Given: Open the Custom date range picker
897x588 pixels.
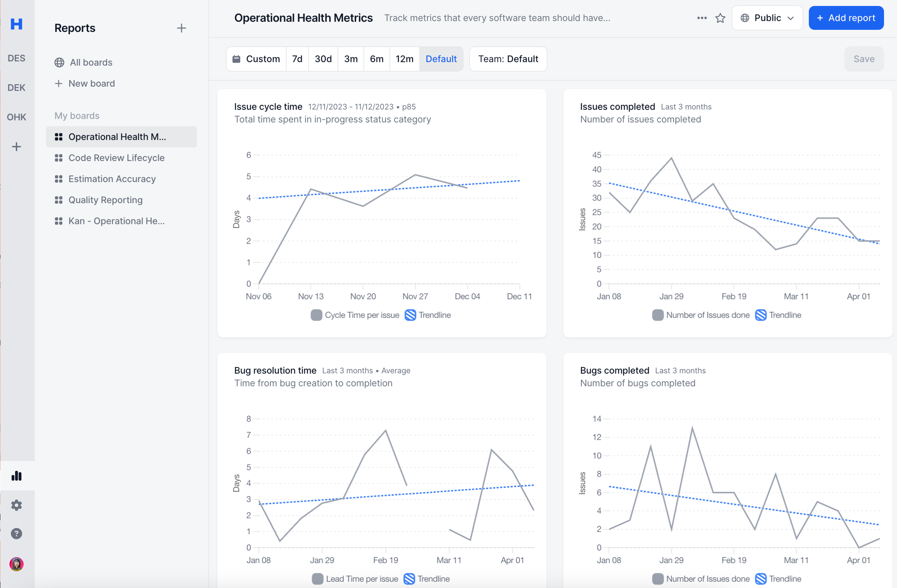Looking at the screenshot, I should tap(256, 59).
